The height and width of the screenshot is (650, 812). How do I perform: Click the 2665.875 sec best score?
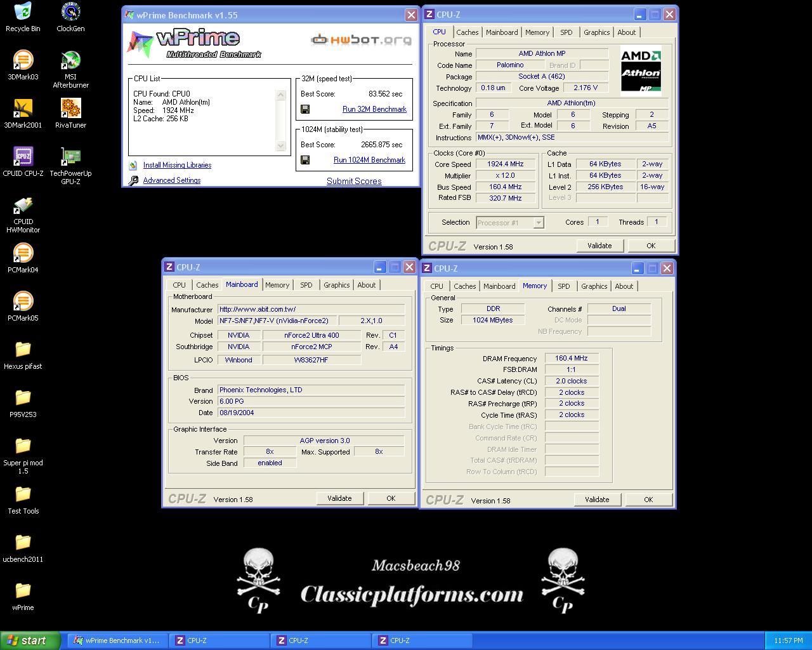tap(382, 145)
